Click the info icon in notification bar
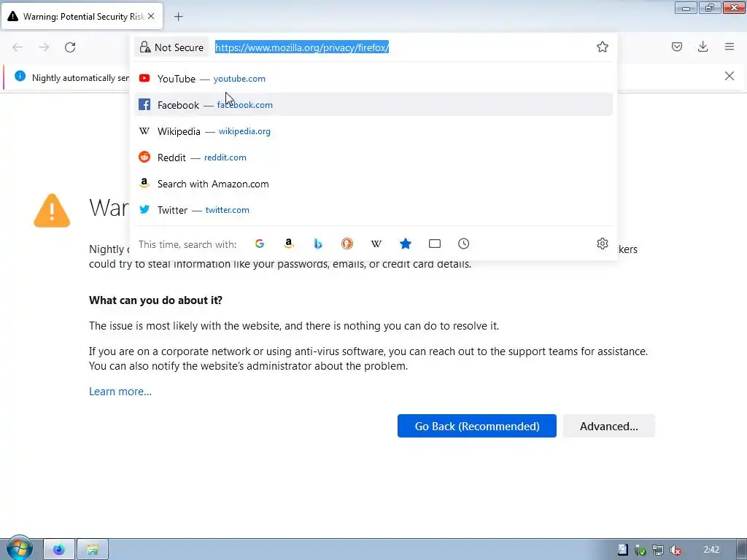Screen dimensions: 747x560 pos(20,76)
